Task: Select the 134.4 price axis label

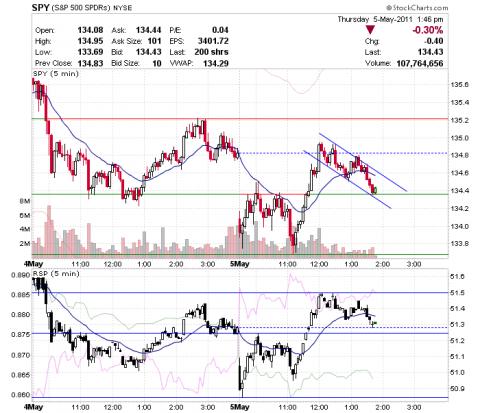Action: click(x=460, y=191)
